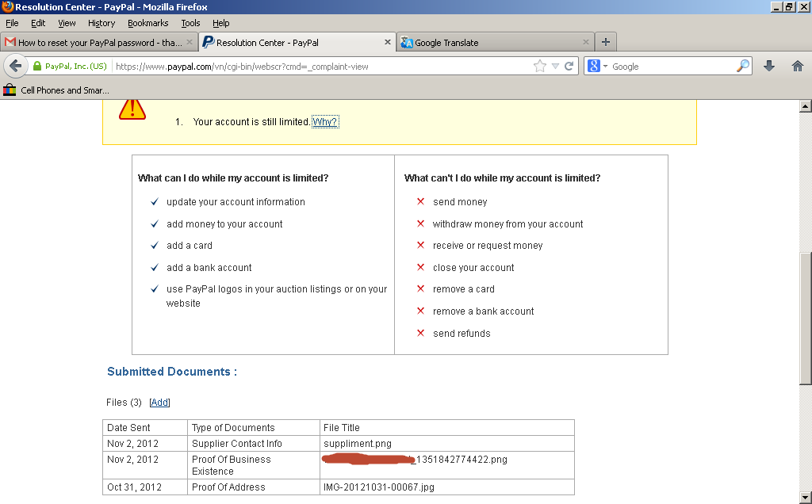Open the Cell Phones and Smar... bookmark
Viewport: 812px width, 504px height.
tap(56, 90)
